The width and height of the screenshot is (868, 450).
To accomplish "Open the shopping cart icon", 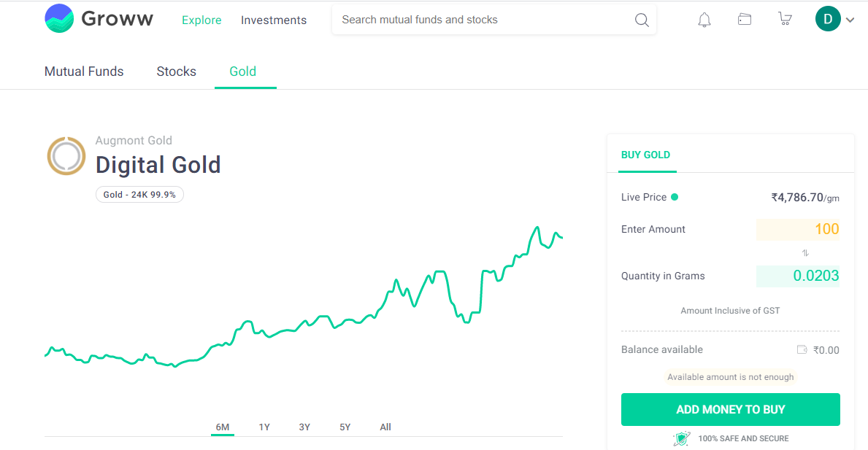I will click(x=785, y=20).
